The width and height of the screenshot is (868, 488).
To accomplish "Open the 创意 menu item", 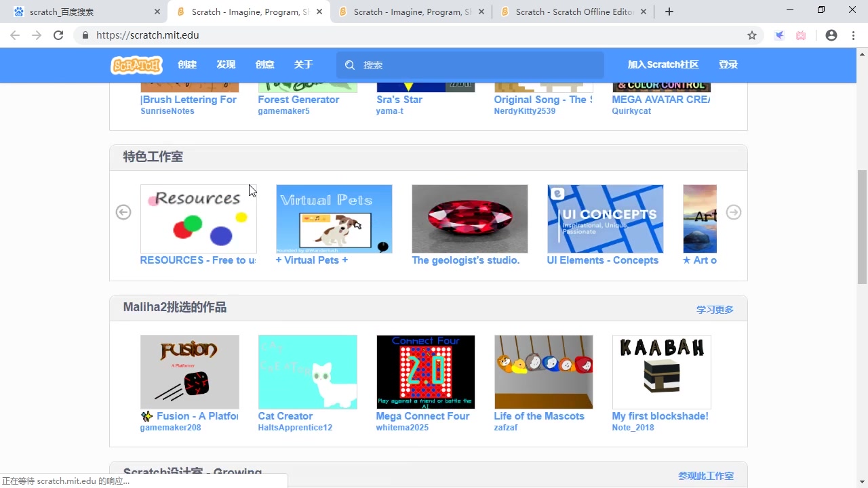I will coord(264,65).
